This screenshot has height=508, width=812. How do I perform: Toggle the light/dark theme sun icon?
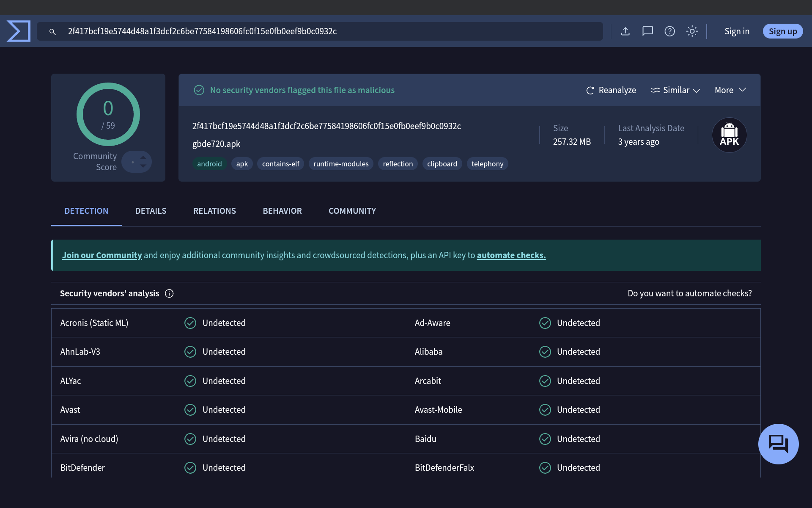[x=692, y=31]
